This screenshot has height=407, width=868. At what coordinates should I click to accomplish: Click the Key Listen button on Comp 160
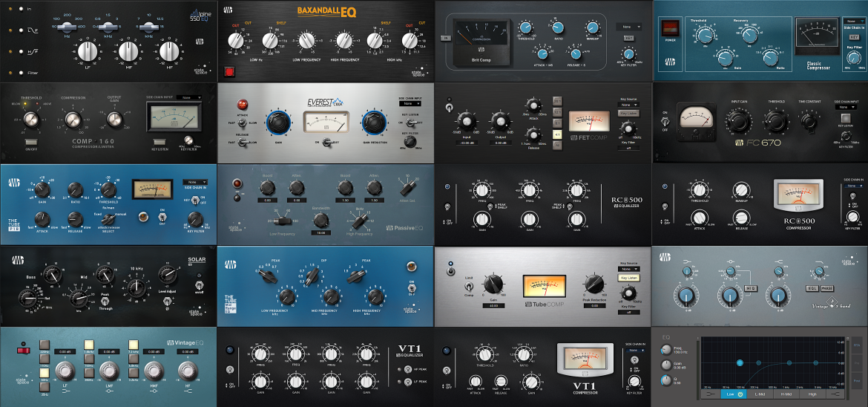coord(160,143)
